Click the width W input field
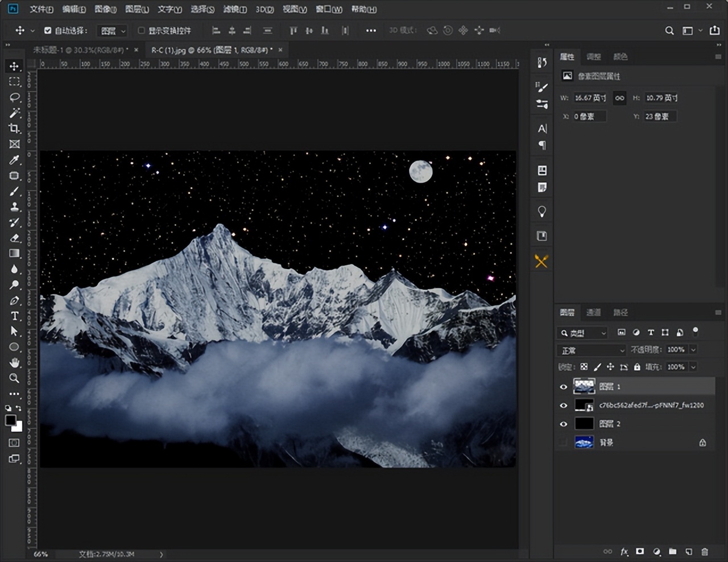Image resolution: width=728 pixels, height=562 pixels. [x=590, y=98]
